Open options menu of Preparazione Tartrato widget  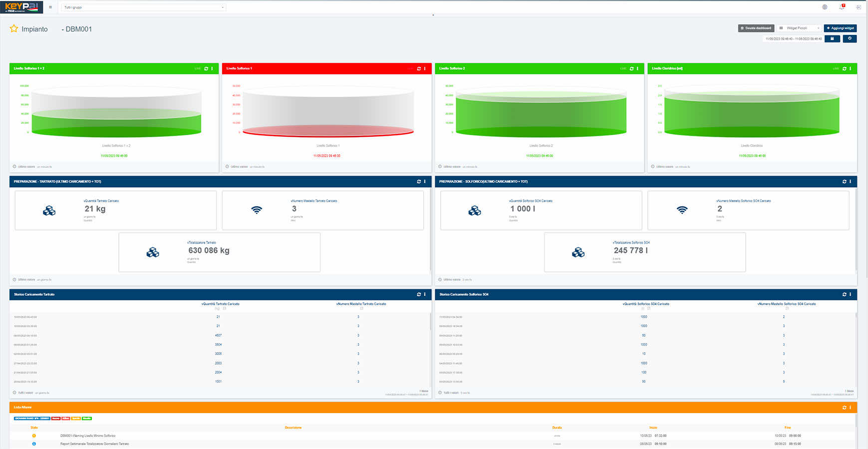425,182
